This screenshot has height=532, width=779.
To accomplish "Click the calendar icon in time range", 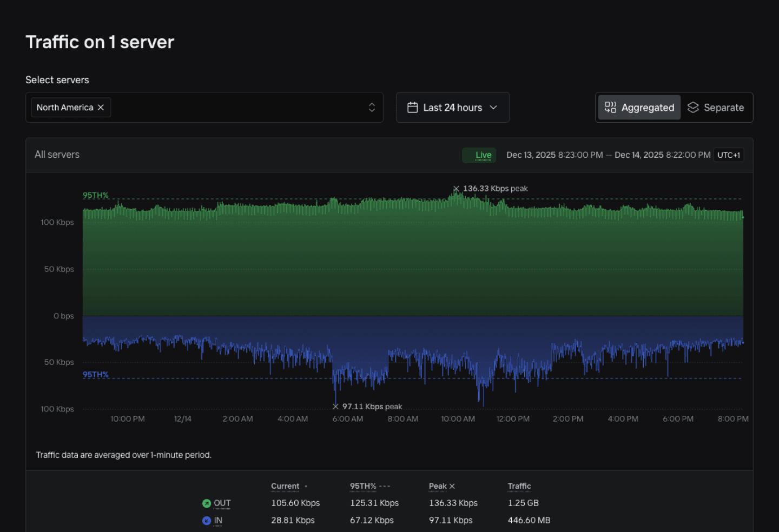I will (x=412, y=108).
